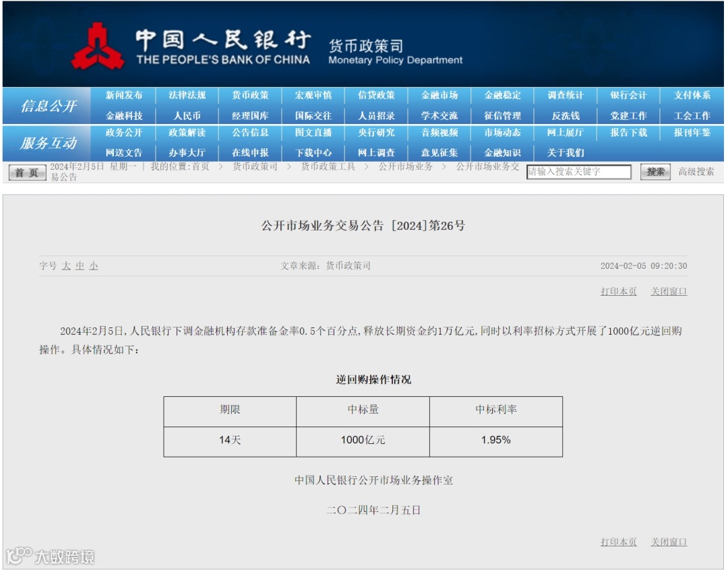Select the 1.95% rate cell

[496, 441]
